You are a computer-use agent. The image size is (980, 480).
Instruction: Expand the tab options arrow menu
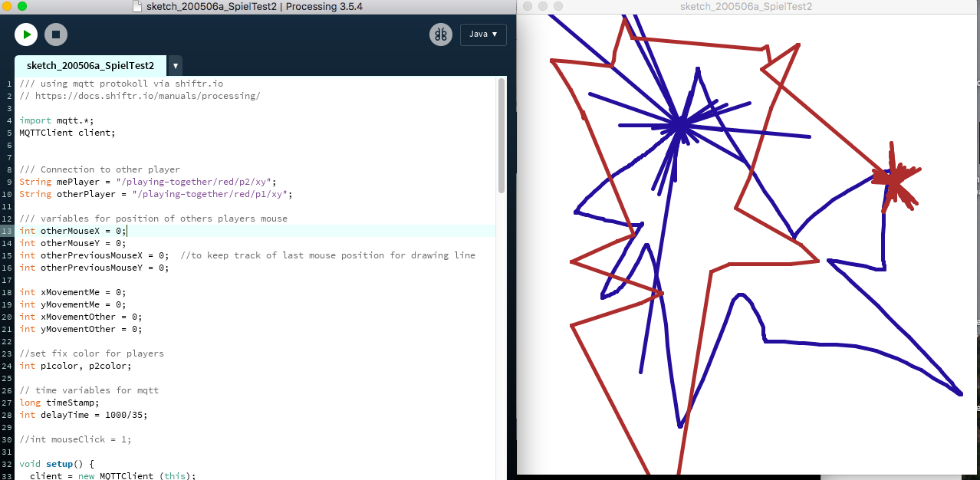[x=176, y=66]
